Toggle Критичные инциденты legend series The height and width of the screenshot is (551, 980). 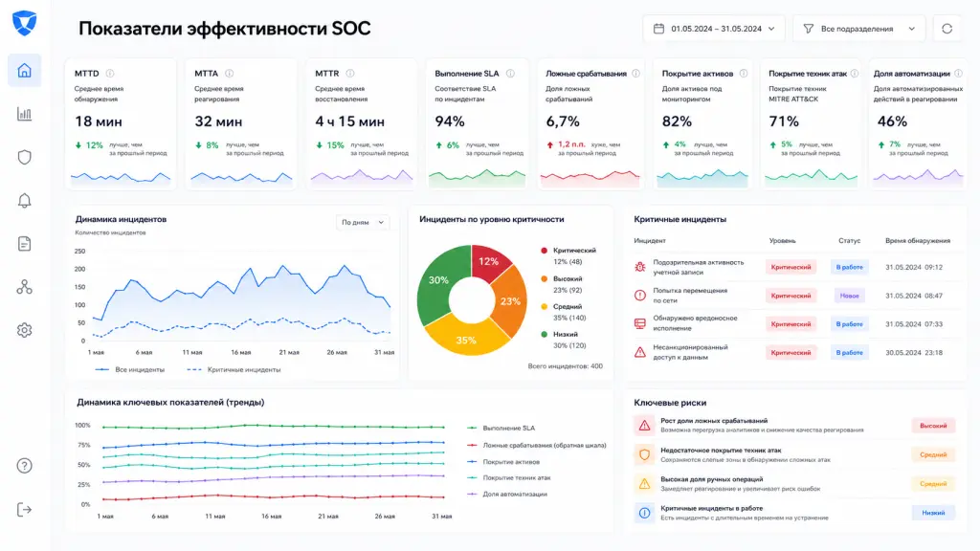(x=234, y=370)
